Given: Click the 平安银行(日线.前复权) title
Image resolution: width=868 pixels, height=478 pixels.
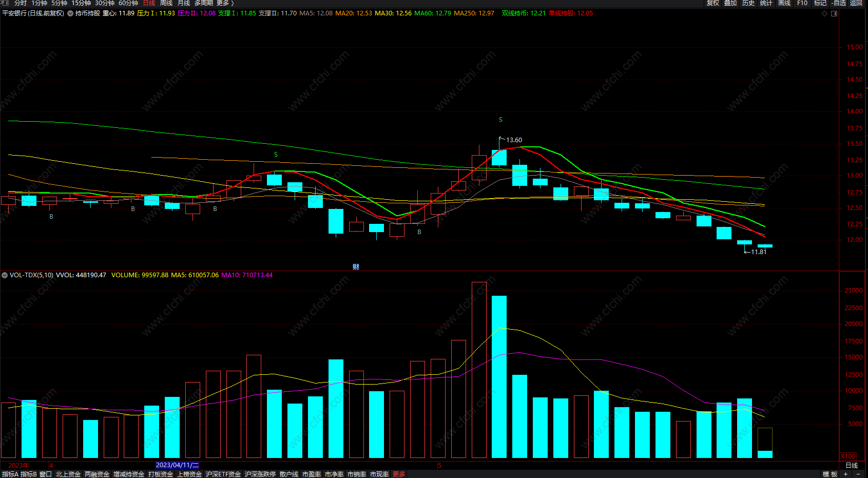Looking at the screenshot, I should (x=33, y=13).
